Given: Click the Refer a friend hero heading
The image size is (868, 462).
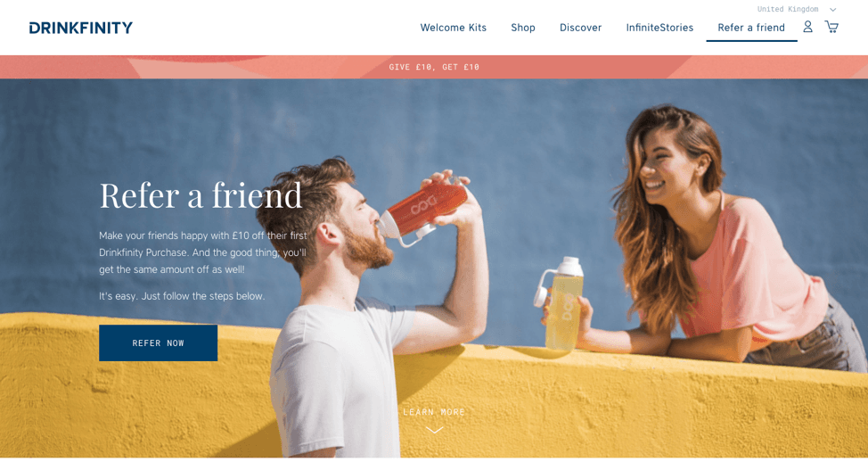Looking at the screenshot, I should point(201,195).
